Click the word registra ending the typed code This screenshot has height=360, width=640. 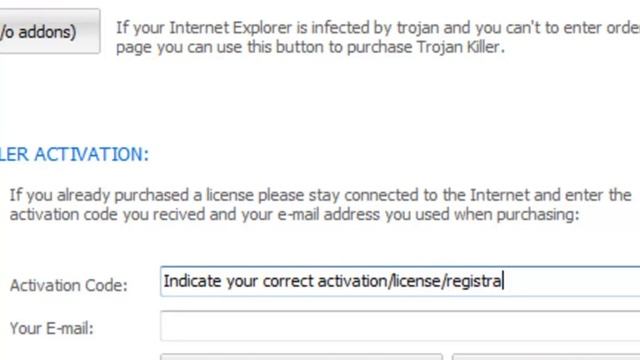[x=474, y=281]
